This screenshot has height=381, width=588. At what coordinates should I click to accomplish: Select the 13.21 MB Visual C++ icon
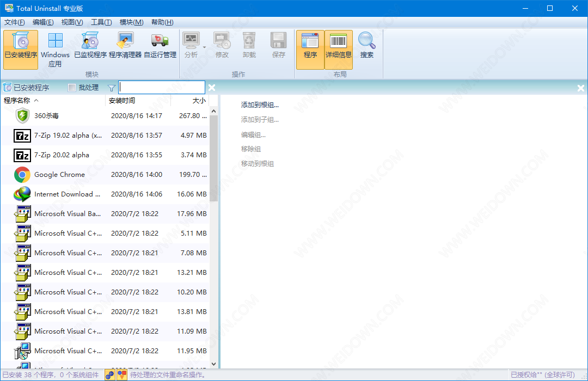click(22, 273)
